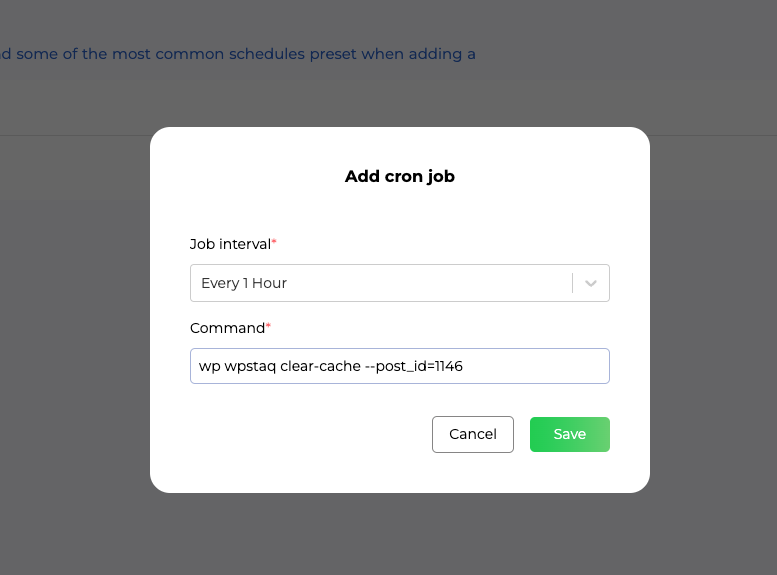
Task: Click 'wp wpstaq' at the command start
Action: click(x=236, y=366)
